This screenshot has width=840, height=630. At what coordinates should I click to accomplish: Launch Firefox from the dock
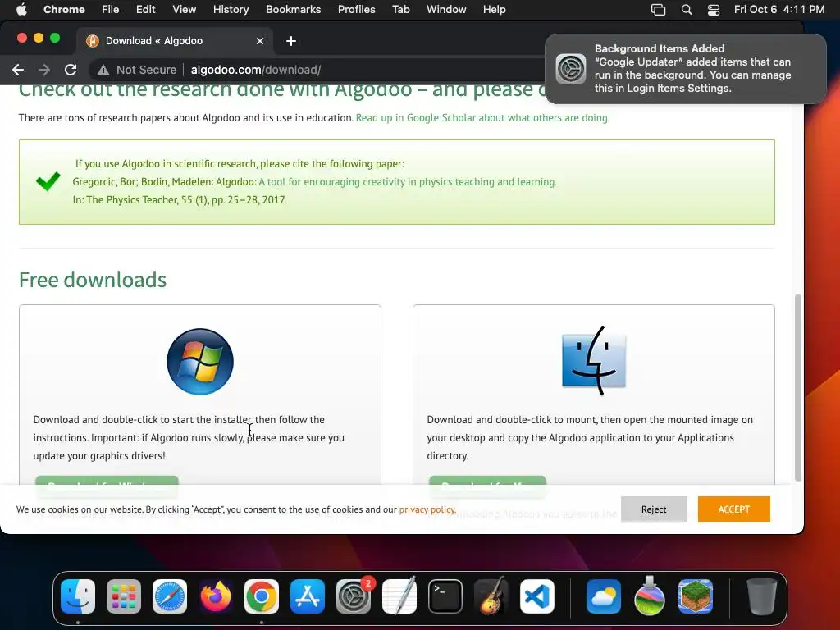(216, 596)
